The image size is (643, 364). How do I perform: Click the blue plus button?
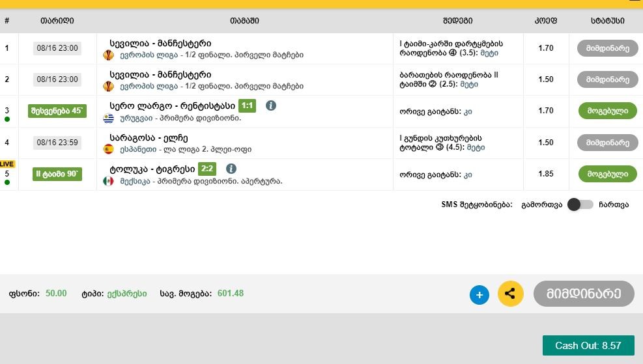tap(479, 295)
